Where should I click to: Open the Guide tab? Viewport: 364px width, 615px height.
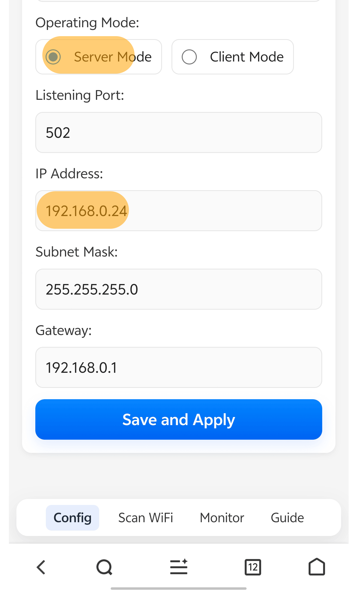coord(287,518)
